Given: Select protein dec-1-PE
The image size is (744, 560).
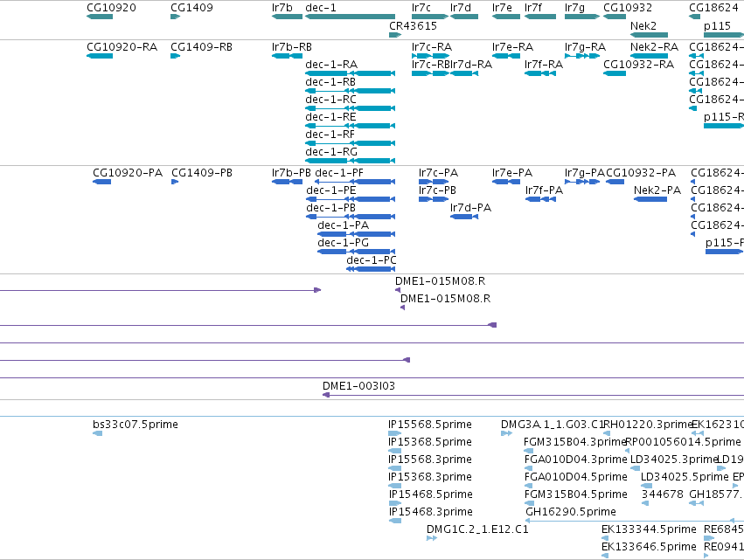Looking at the screenshot, I should [x=351, y=199].
